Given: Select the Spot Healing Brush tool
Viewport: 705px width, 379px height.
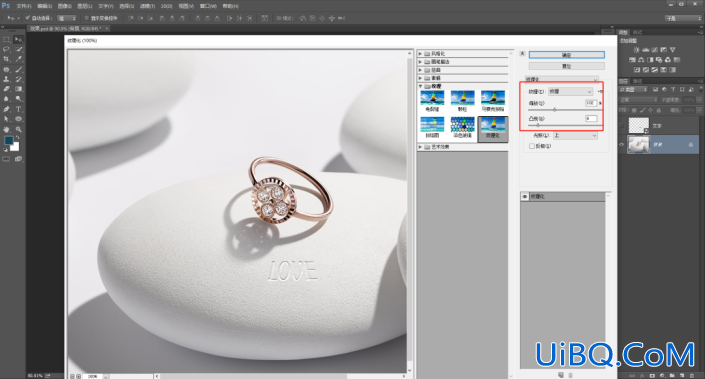Looking at the screenshot, I should click(x=6, y=70).
